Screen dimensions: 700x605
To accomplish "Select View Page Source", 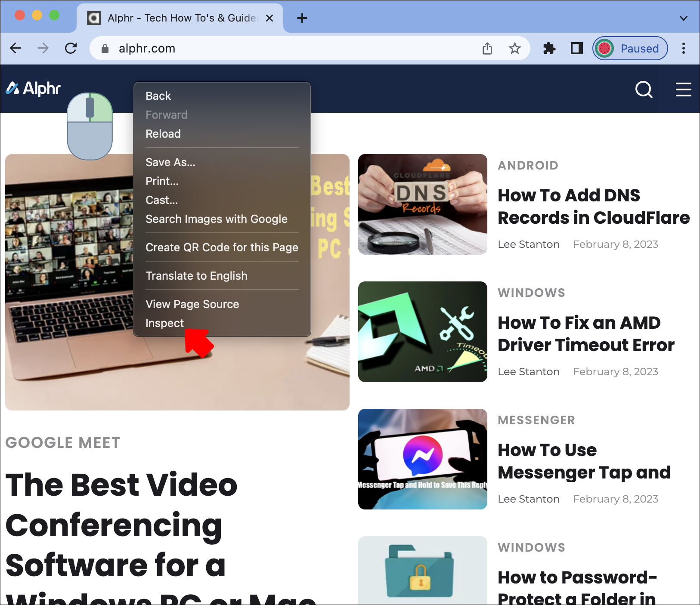I will click(x=222, y=304).
